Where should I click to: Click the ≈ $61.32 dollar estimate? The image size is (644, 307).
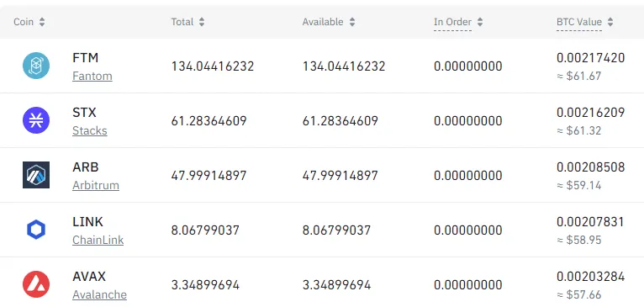click(578, 130)
